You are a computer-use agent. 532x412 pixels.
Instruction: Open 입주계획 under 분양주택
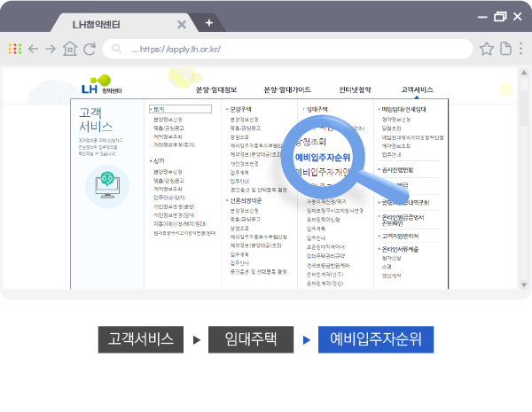(x=239, y=173)
